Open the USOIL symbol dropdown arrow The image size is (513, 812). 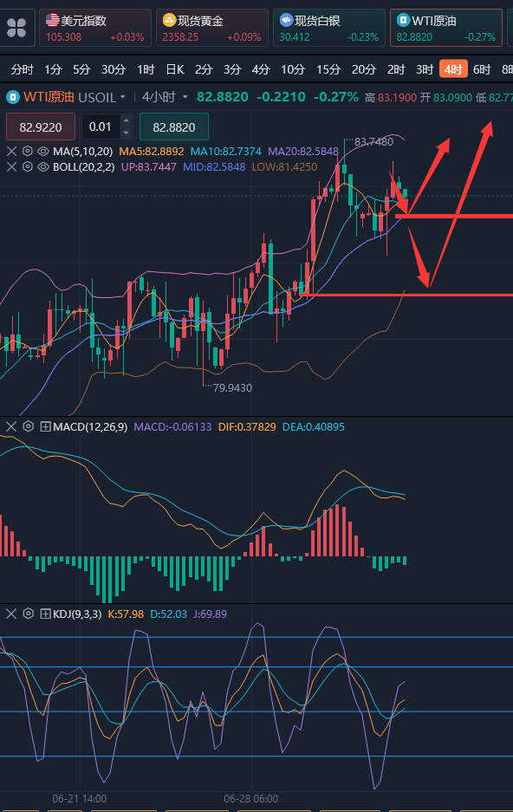click(x=123, y=97)
